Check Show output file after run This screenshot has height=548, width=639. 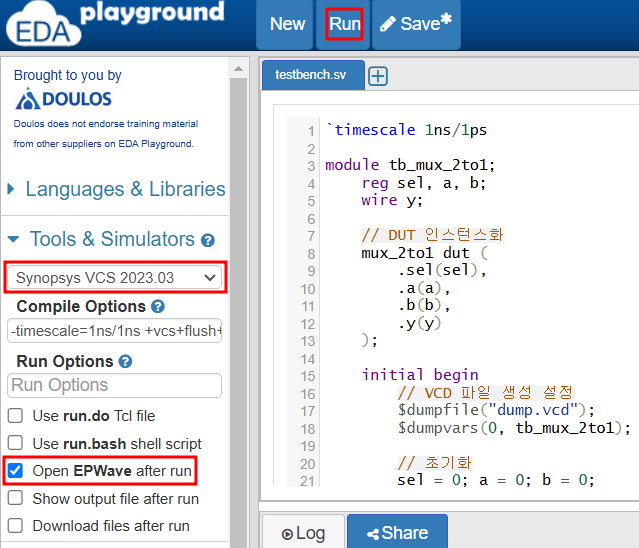point(16,498)
